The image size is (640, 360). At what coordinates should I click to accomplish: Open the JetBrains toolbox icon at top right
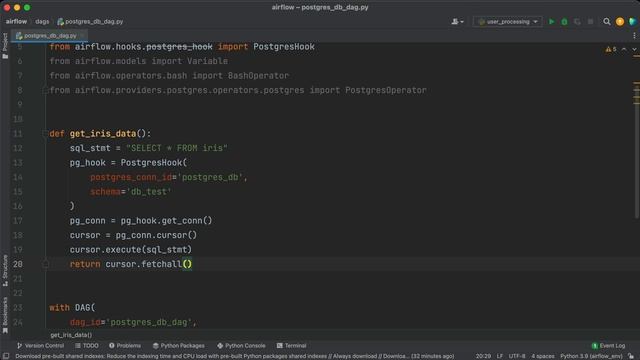(633, 22)
